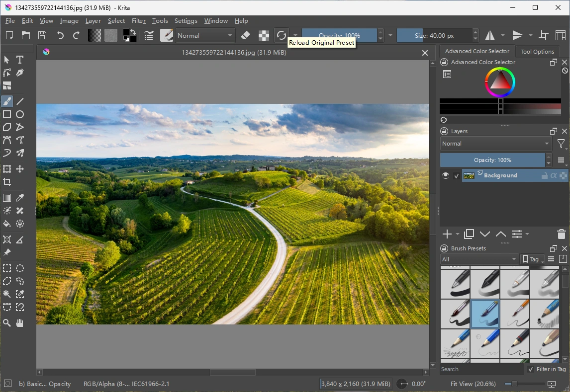Select the Ellipse shape tool
This screenshot has height=392, width=570.
[20, 114]
